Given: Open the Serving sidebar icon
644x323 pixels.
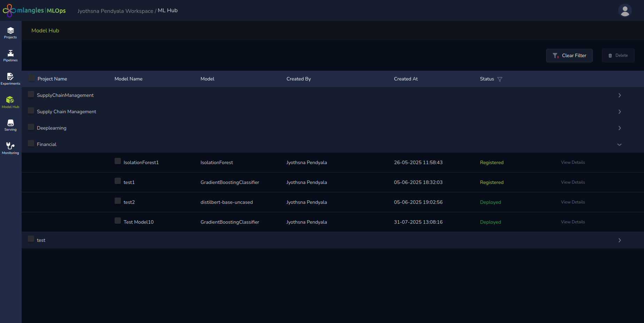Looking at the screenshot, I should click(x=10, y=125).
